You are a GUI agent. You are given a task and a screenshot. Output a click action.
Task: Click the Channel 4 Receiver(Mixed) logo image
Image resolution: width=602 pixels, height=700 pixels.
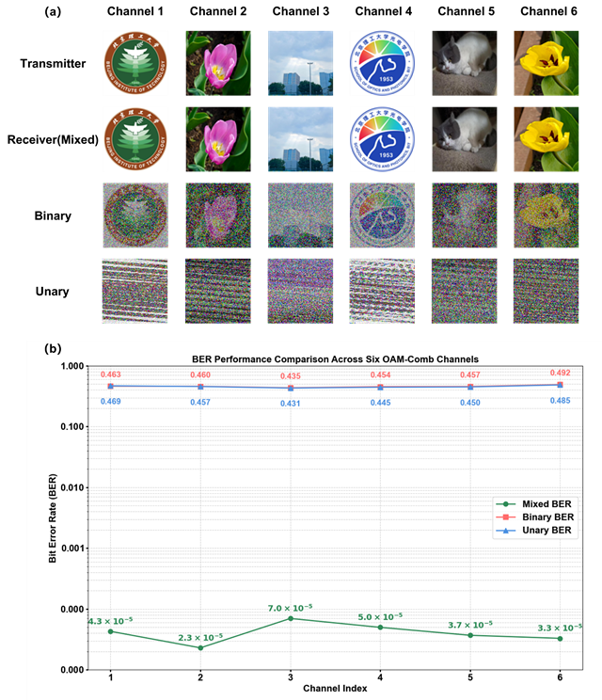pyautogui.click(x=382, y=139)
